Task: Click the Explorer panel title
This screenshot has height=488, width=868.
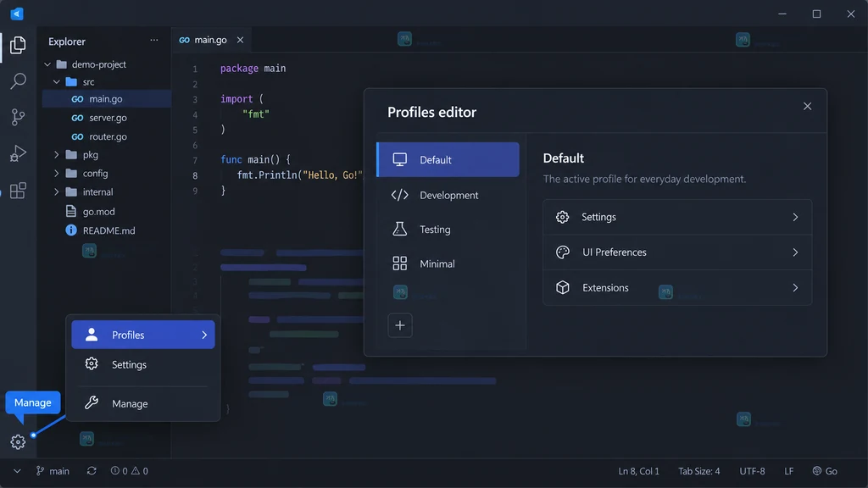Action: (x=66, y=42)
